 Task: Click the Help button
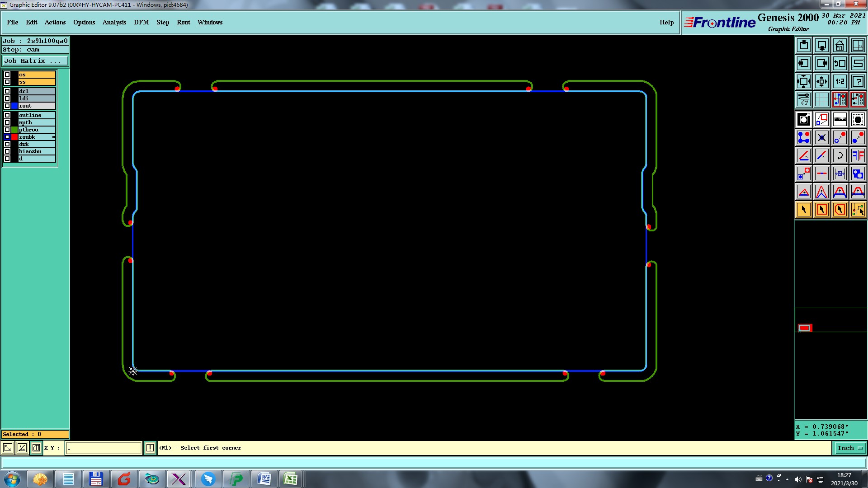point(666,22)
